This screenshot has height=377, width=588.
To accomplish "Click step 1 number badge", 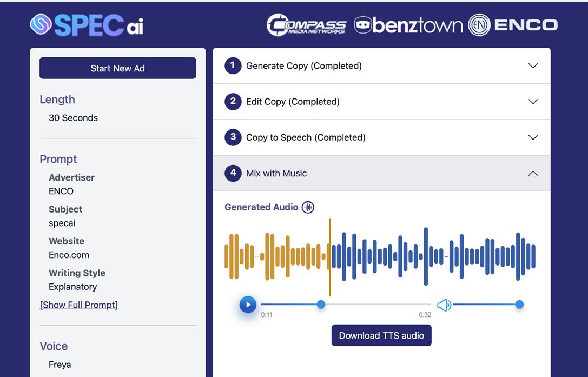I will [233, 65].
